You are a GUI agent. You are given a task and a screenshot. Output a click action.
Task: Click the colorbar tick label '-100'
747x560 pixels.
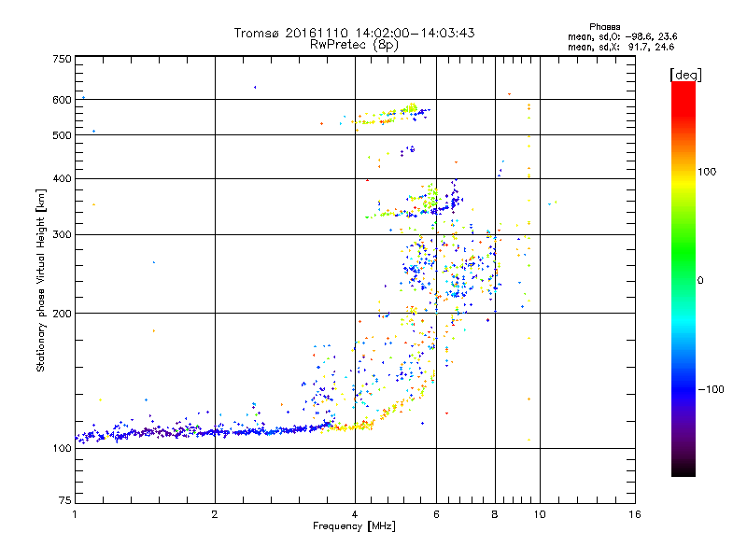(711, 389)
